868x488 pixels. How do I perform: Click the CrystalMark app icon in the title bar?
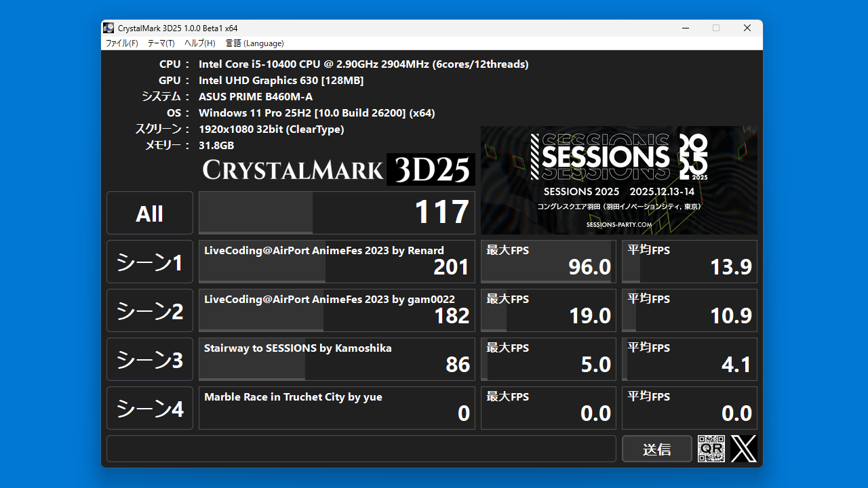coord(108,28)
